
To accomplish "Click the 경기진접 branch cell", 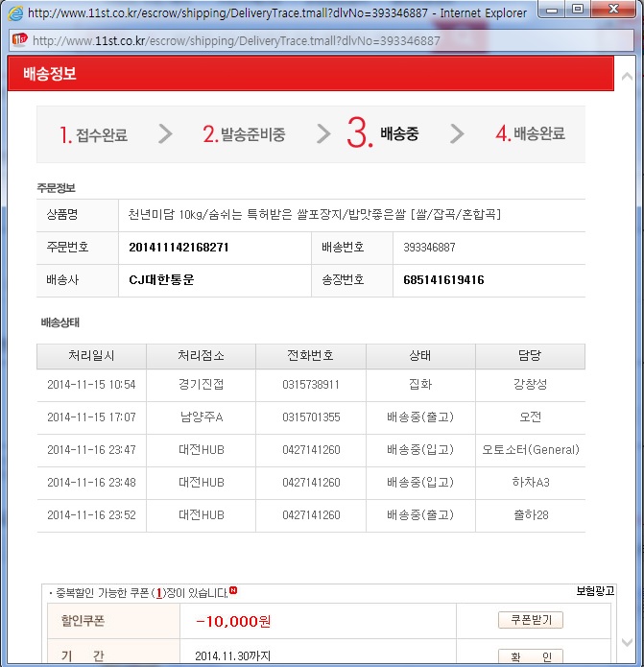I will click(x=201, y=385).
